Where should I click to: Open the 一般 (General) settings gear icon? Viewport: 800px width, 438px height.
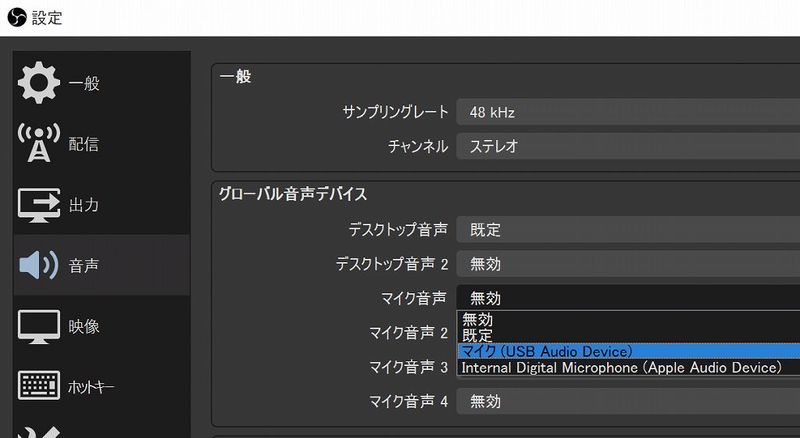(39, 83)
